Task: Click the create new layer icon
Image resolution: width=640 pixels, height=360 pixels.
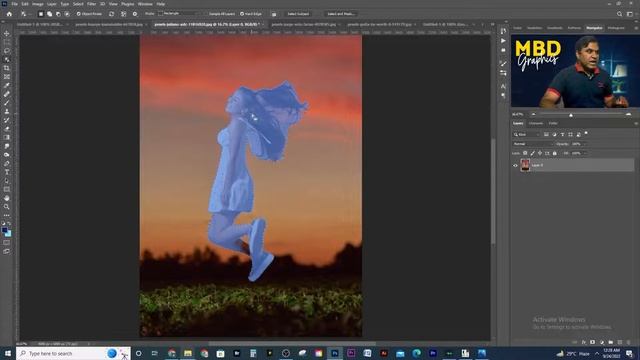Action: pyautogui.click(x=620, y=342)
